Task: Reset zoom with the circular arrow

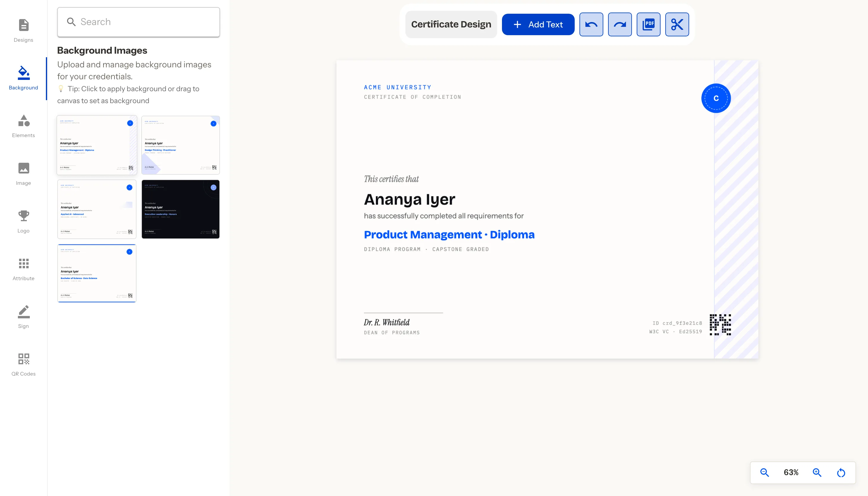Action: [841, 472]
